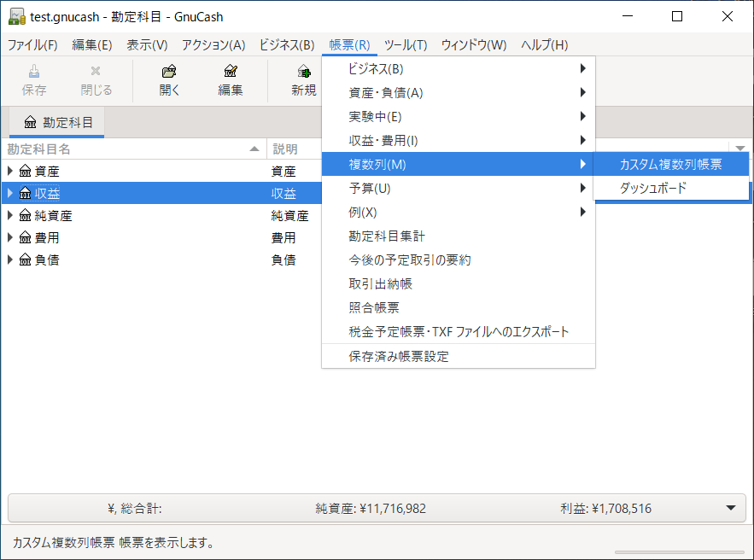This screenshot has width=754, height=560.
Task: Expand the 収益 account tree row
Action: [x=9, y=193]
